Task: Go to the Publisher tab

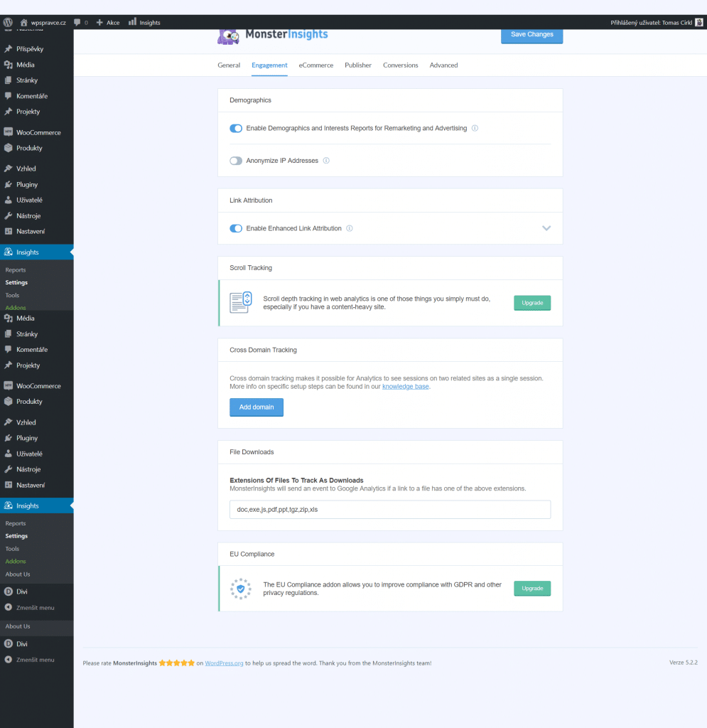Action: (x=358, y=65)
